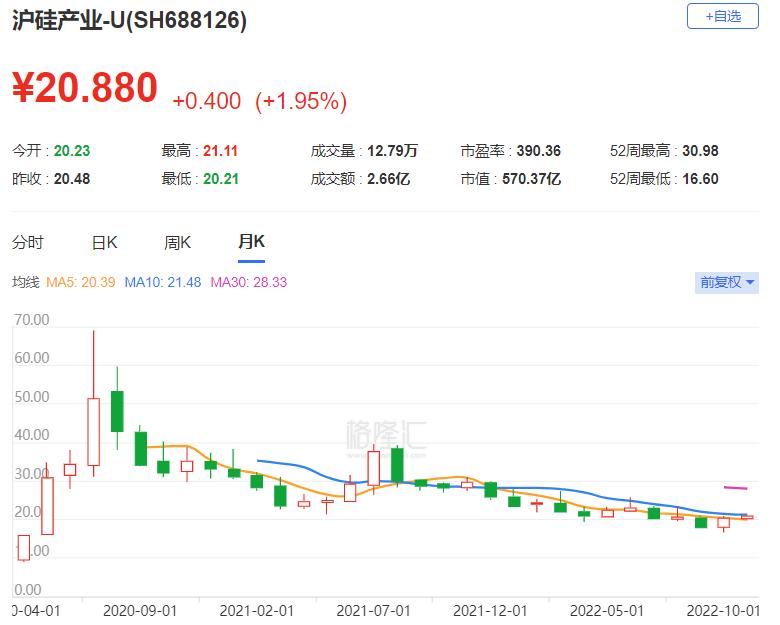This screenshot has height=625, width=780.
Task: Click the y-axis label 60.00
Action: point(32,358)
